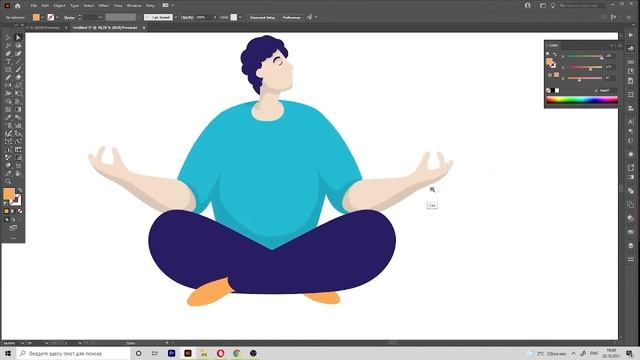Select the Lasso tool
The width and height of the screenshot is (640, 360).
[18, 45]
